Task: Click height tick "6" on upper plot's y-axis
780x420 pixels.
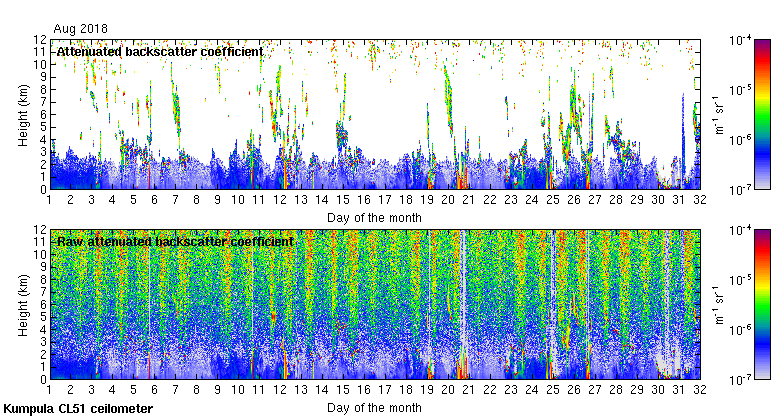Action: point(43,114)
